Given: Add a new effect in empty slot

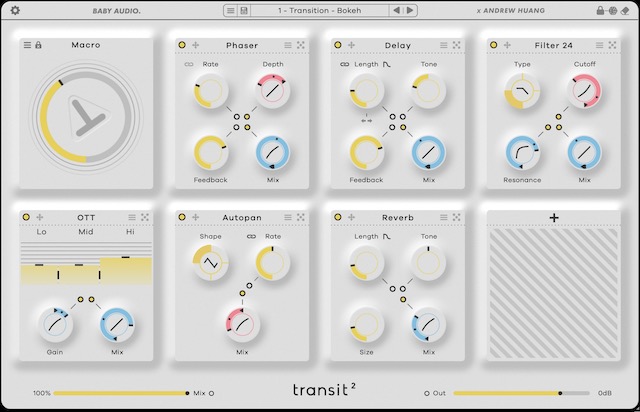Looking at the screenshot, I should (x=553, y=217).
